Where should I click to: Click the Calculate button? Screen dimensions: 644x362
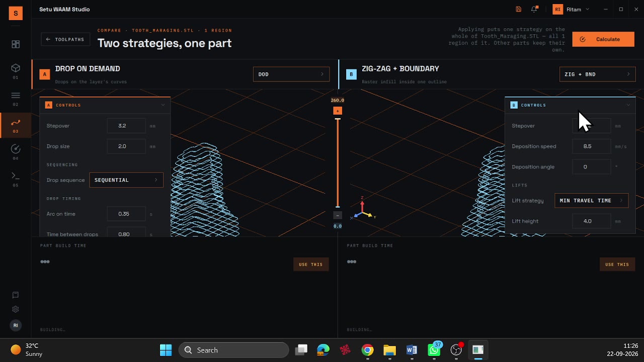[x=603, y=39]
